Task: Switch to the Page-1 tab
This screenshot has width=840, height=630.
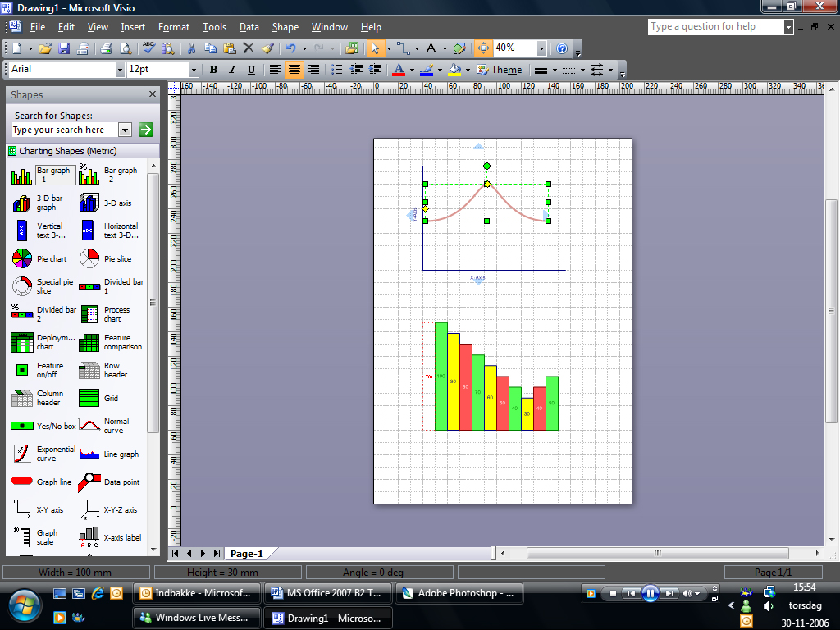Action: (x=246, y=554)
